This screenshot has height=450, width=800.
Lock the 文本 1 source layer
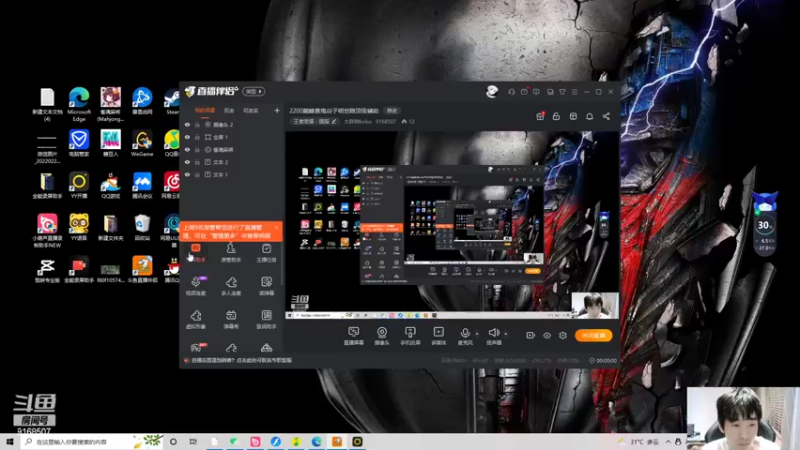[197, 174]
